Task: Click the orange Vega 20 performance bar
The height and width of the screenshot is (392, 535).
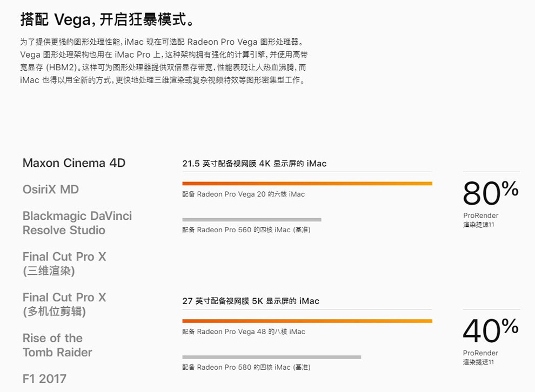Action: pyautogui.click(x=307, y=184)
